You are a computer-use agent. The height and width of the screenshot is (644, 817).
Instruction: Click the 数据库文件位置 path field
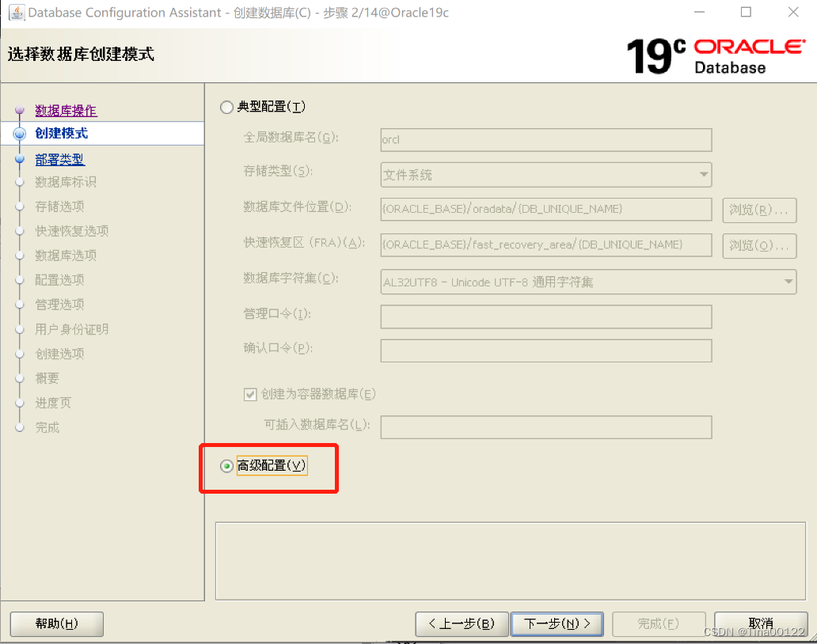click(546, 209)
